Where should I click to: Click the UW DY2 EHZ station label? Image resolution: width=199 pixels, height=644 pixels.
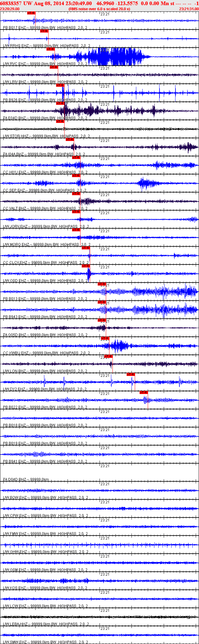point(45,389)
